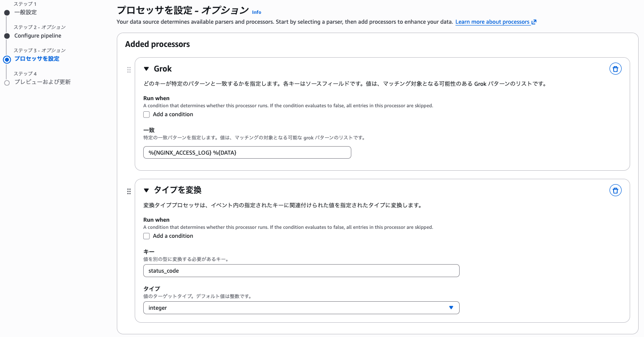Enable Add a condition for the Grok processor

pos(146,114)
